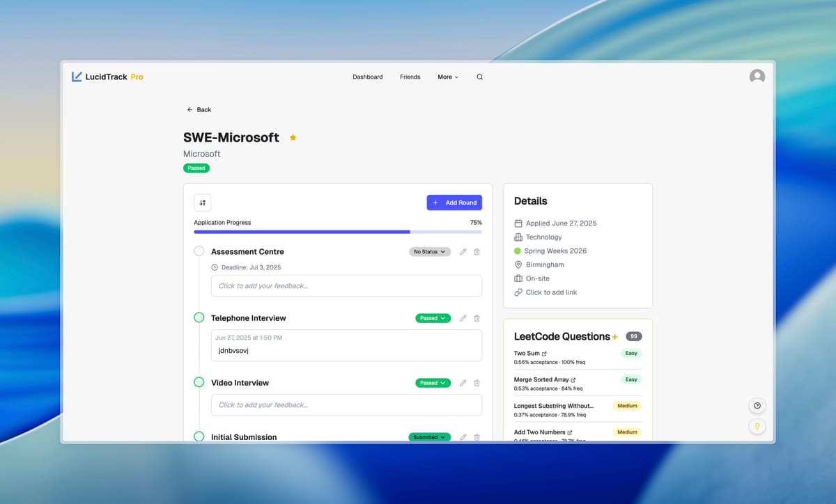Screen dimensions: 836x504
Task: Edit the Video Interview round
Action: point(463,383)
